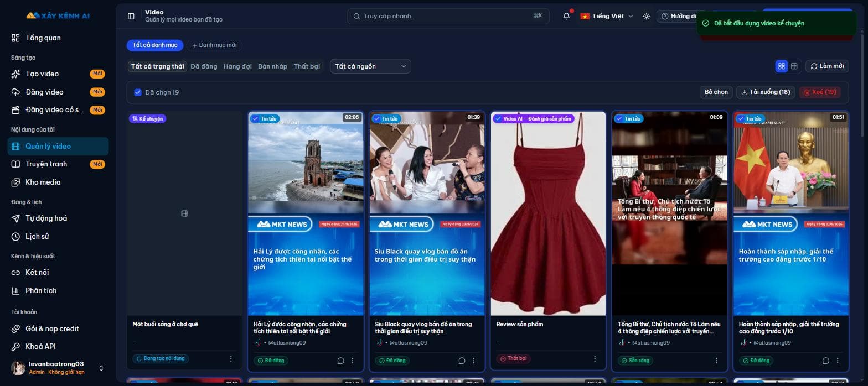The image size is (868, 386).
Task: Click the Tự động hoá paper-plane icon
Action: pos(15,218)
